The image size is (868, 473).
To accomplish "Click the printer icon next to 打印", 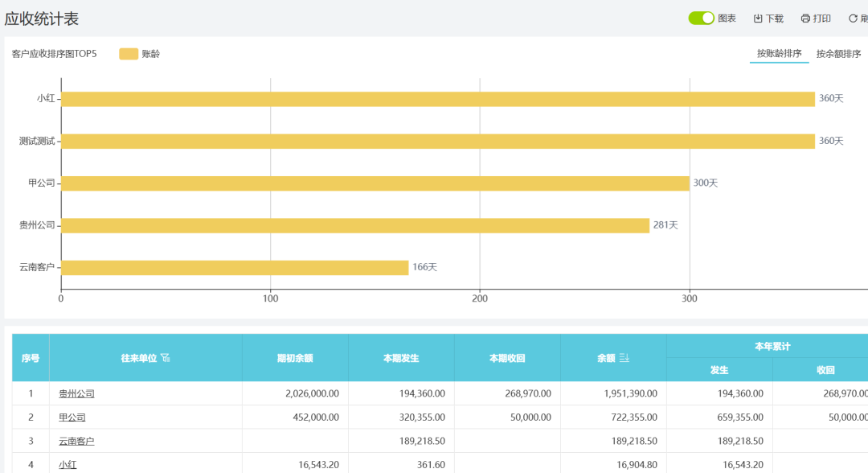I will point(805,19).
